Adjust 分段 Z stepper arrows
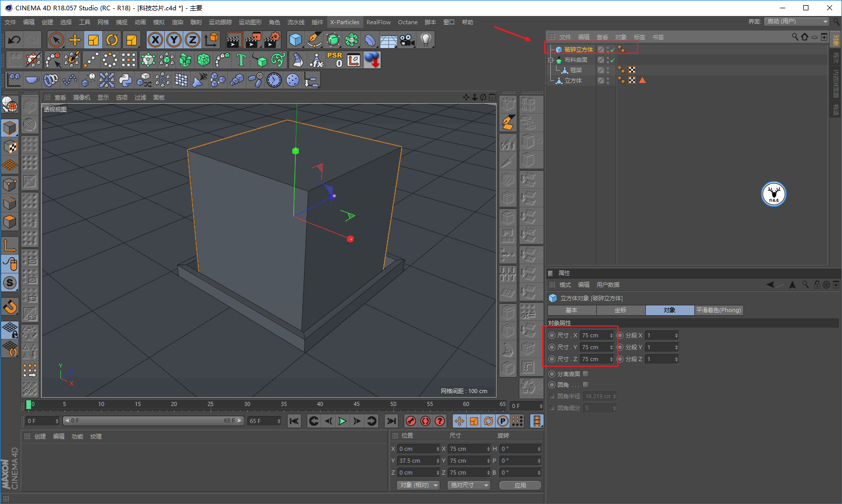The image size is (842, 504). coord(676,359)
